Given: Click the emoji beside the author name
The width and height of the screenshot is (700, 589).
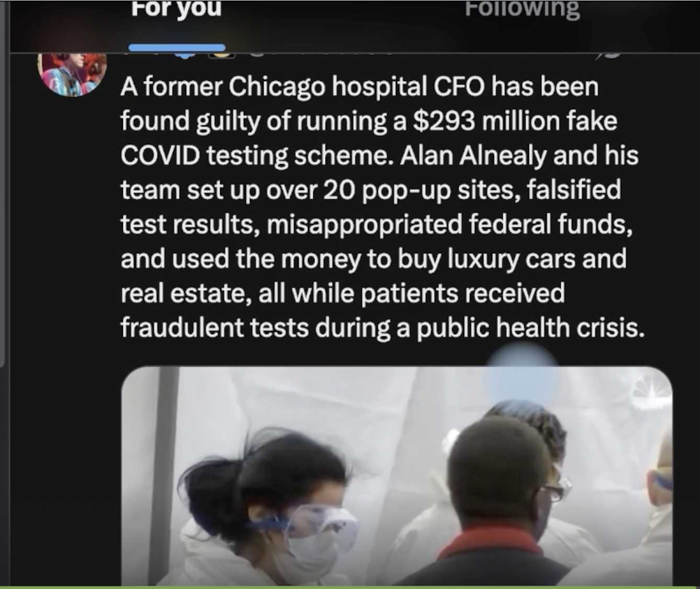Looking at the screenshot, I should pyautogui.click(x=223, y=54).
